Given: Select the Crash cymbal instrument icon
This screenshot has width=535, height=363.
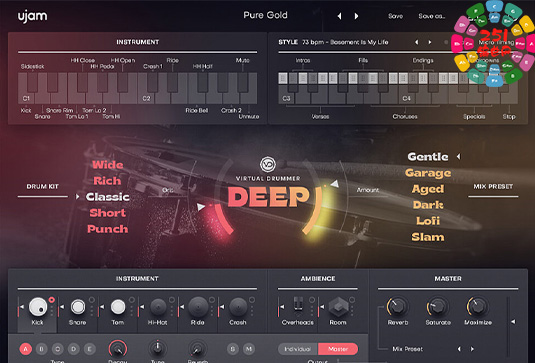Looking at the screenshot, I should click(x=238, y=306).
